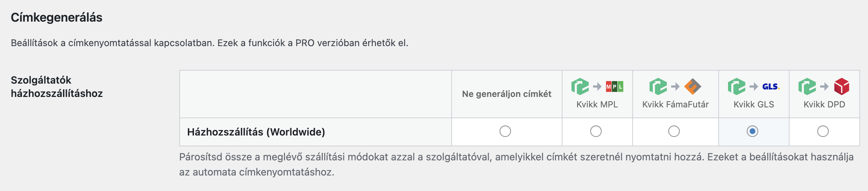The image size is (868, 191).
Task: Click the "Kvikk GLS" column label
Action: point(754,105)
